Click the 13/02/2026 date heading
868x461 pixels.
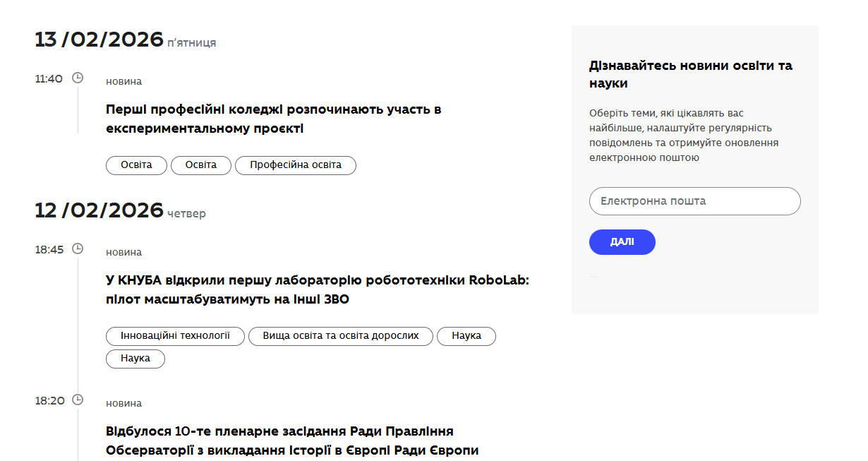point(99,40)
